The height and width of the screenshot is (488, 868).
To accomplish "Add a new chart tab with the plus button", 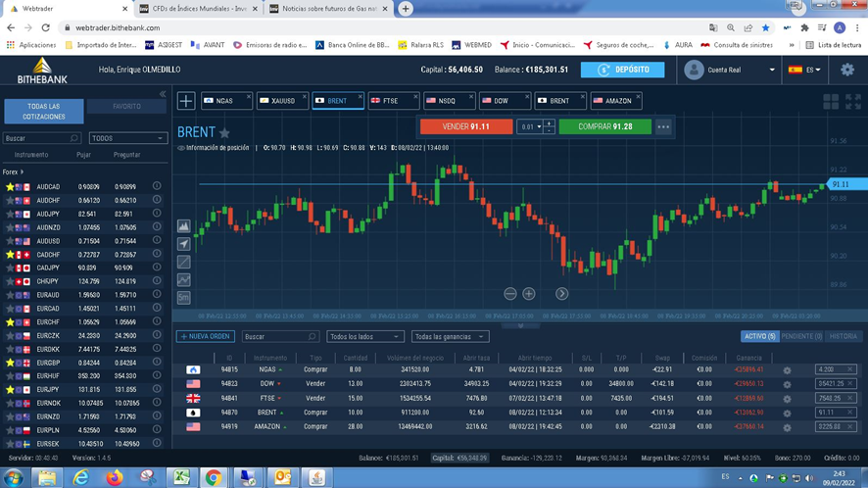I will pyautogui.click(x=186, y=101).
